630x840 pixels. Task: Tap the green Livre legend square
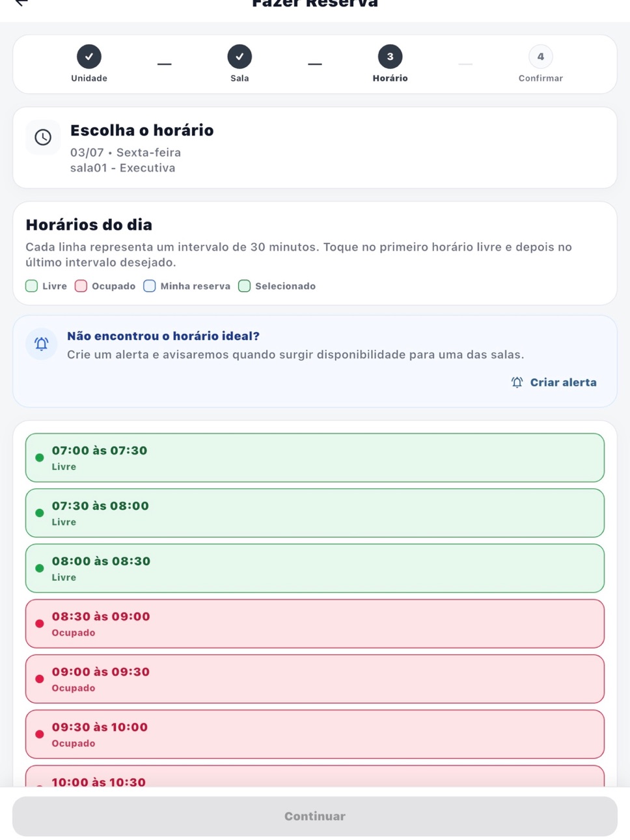tap(31, 286)
